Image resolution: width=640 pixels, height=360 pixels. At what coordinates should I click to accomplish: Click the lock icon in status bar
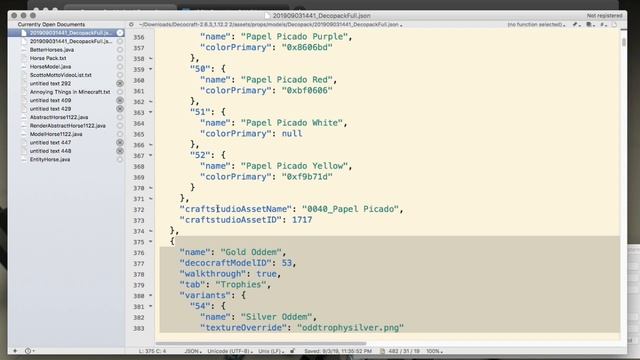[292, 351]
